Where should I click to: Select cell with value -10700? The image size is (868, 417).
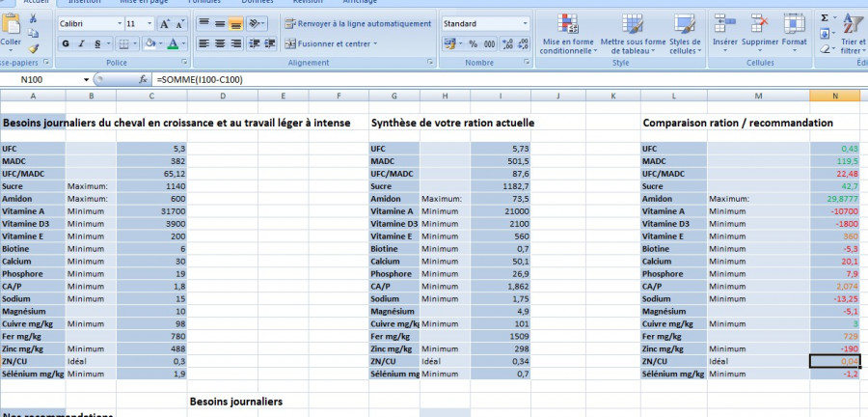click(835, 211)
